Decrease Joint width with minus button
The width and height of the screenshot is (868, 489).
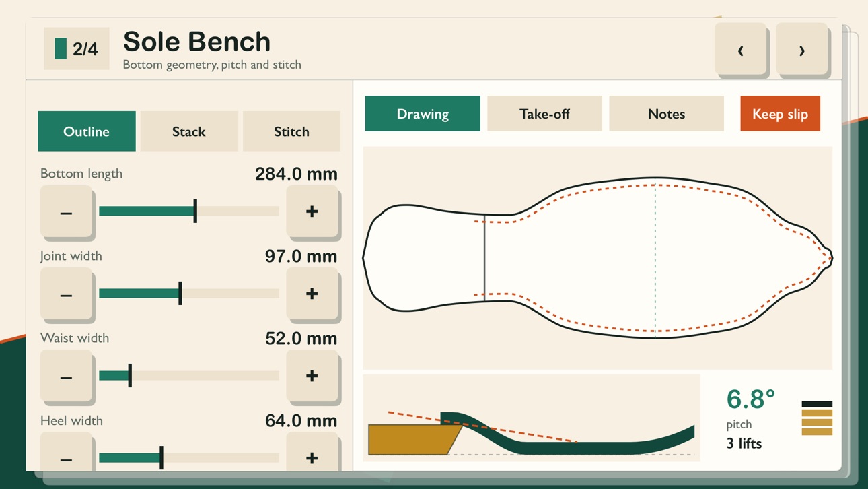[x=66, y=294]
